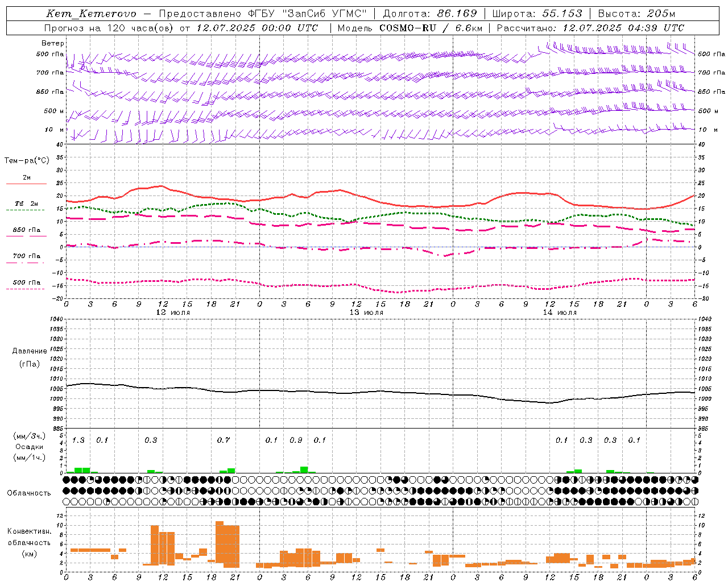Click the "Td 2м" dew point legend label
728x582 pixels.
tap(27, 203)
